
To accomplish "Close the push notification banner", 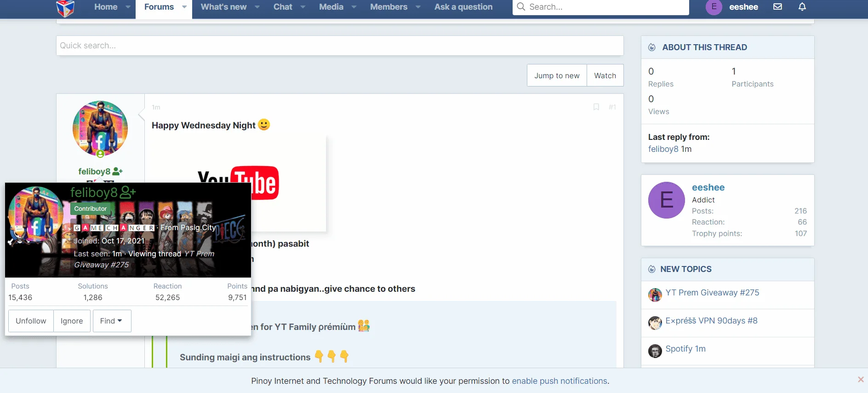I will pyautogui.click(x=861, y=380).
